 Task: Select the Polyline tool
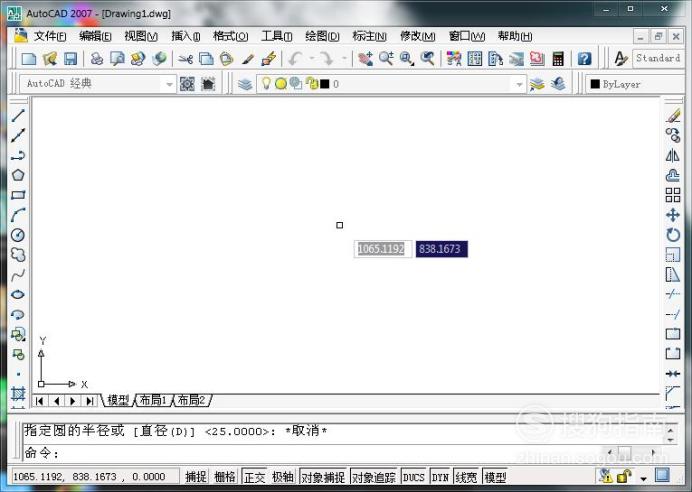point(18,155)
